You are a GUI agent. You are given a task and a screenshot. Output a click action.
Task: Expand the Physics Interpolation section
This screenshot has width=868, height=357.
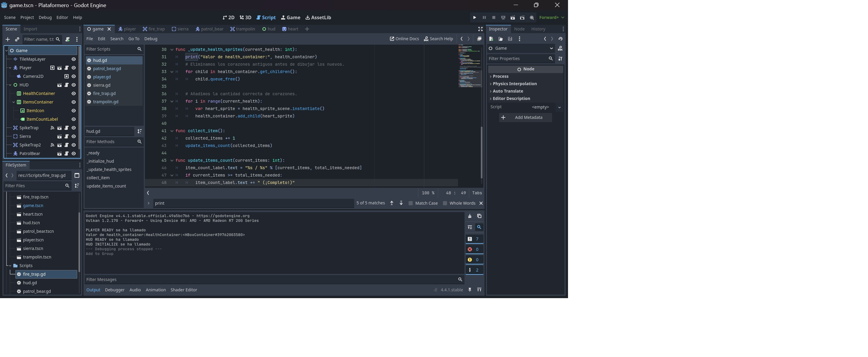[x=514, y=84]
